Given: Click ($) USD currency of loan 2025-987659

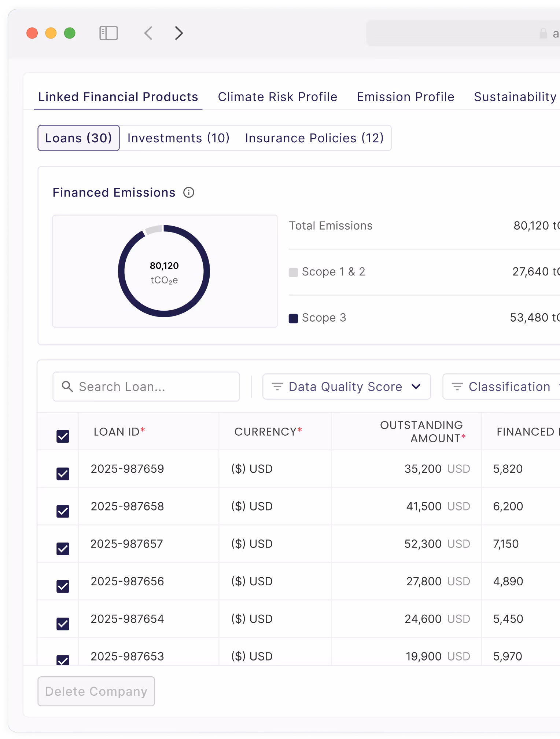Looking at the screenshot, I should [x=252, y=469].
